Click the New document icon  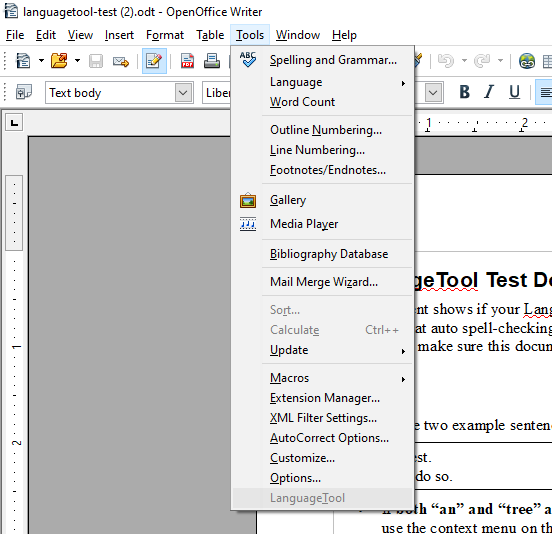tap(23, 61)
